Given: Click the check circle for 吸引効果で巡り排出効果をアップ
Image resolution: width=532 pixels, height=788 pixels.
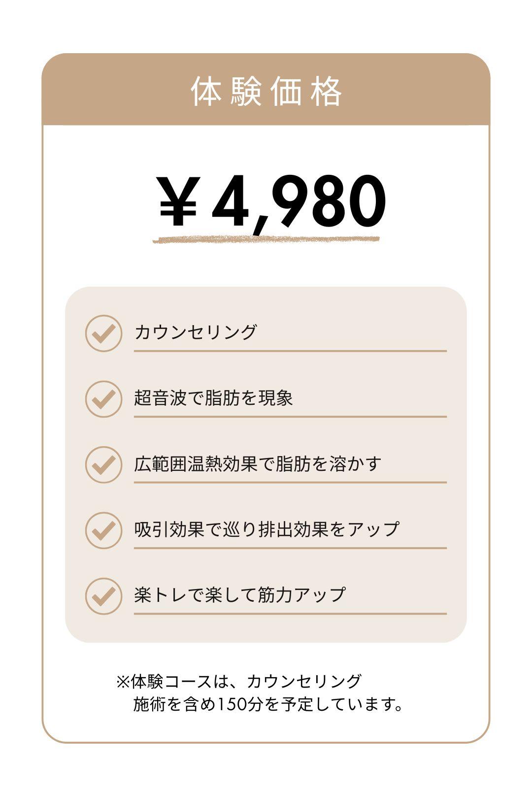Looking at the screenshot, I should click(x=103, y=530).
